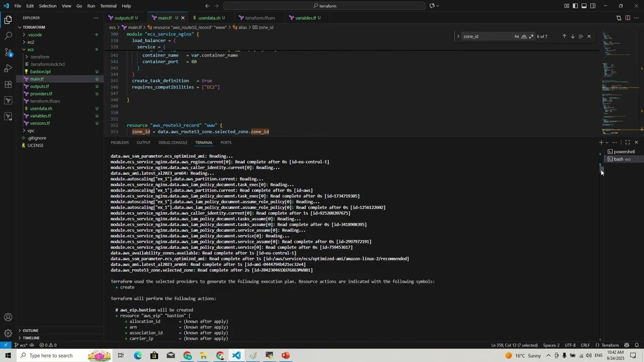Toggle Find in Selection icon
Viewport: 644px width, 362px height.
[x=581, y=36]
